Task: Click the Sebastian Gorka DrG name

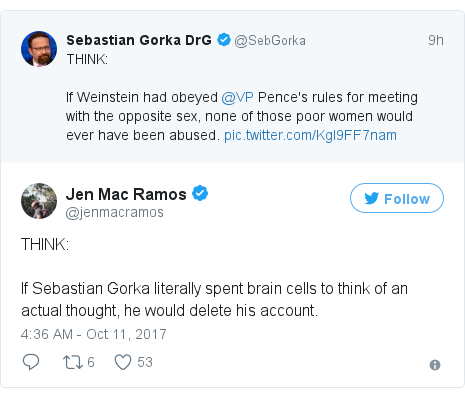Action: click(139, 40)
